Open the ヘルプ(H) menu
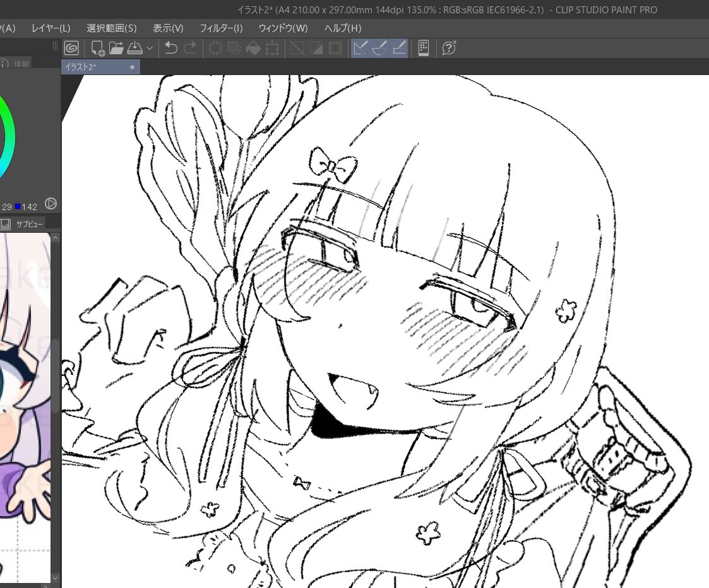 point(343,28)
